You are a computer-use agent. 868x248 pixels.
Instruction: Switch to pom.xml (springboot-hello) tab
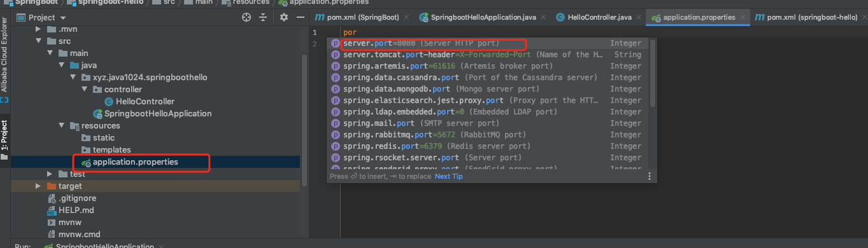pyautogui.click(x=812, y=17)
